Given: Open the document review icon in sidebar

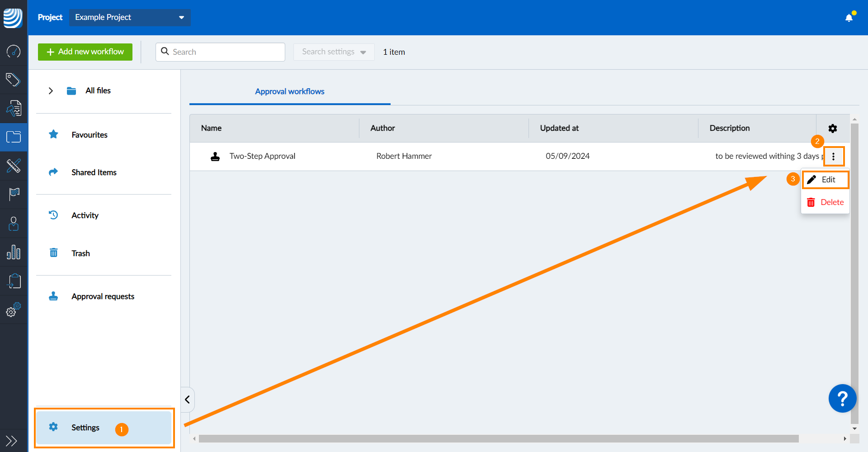Looking at the screenshot, I should coord(14,108).
